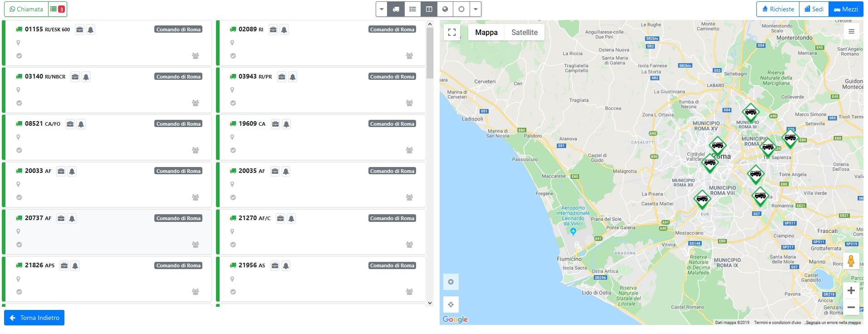The image size is (868, 334).
Task: Click the Google logo on map
Action: [x=455, y=319]
